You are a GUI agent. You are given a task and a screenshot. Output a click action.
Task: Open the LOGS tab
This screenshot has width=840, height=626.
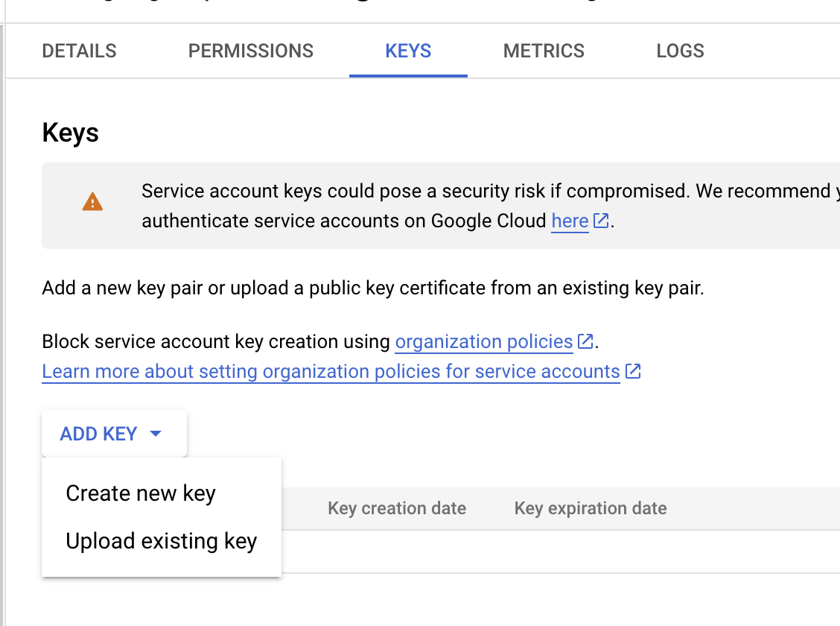tap(680, 51)
